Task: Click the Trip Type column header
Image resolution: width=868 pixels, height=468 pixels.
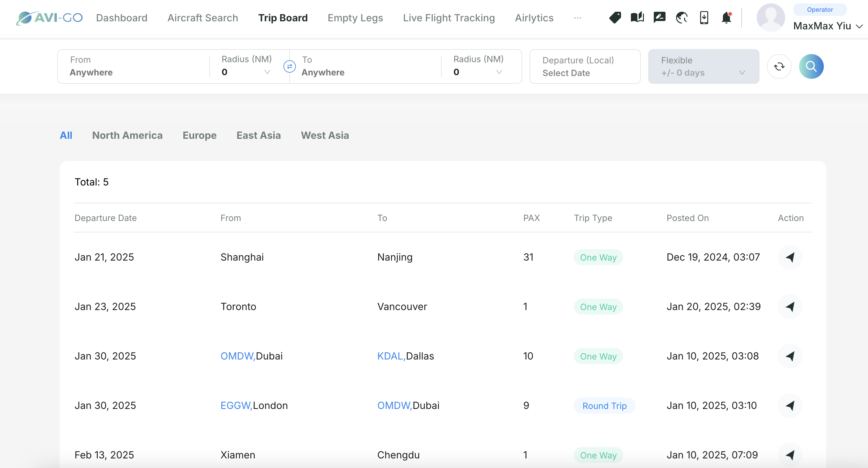Action: pyautogui.click(x=593, y=218)
